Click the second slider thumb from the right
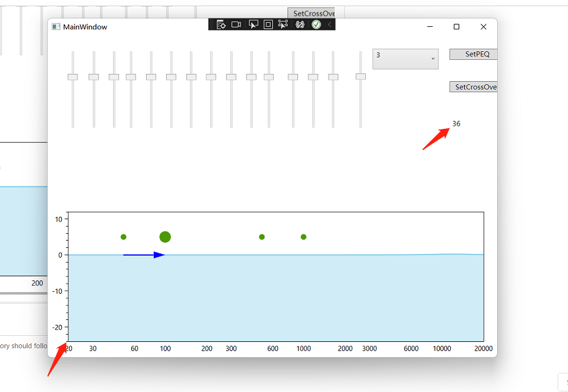The image size is (568, 392). [333, 77]
